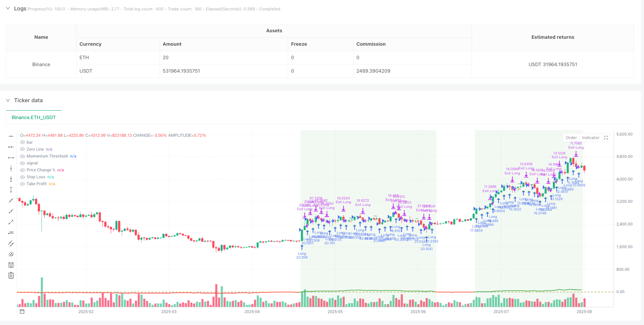Select the diagonal segment drawing tool
The height and width of the screenshot is (325, 644).
(11, 222)
